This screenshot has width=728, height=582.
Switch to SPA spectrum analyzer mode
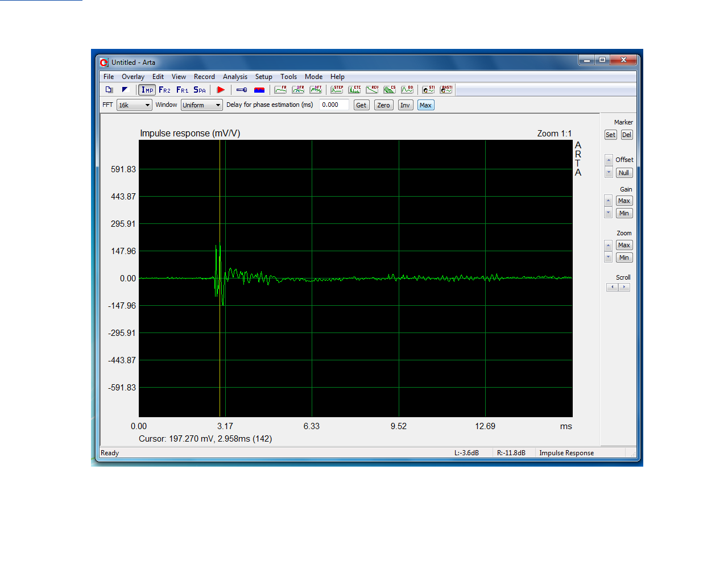pos(200,90)
